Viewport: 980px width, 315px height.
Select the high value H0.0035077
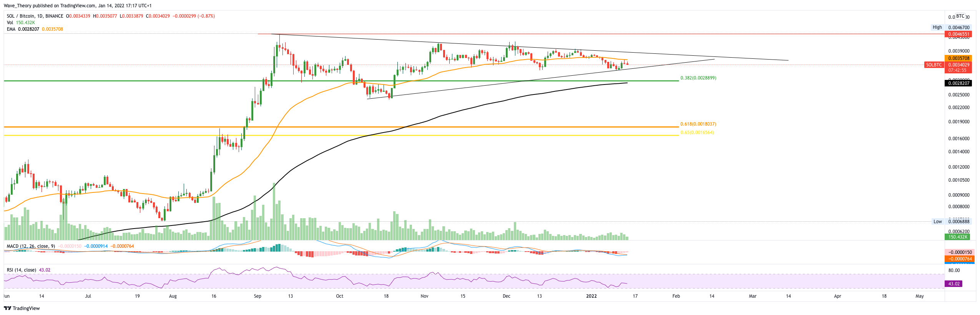[x=105, y=16]
